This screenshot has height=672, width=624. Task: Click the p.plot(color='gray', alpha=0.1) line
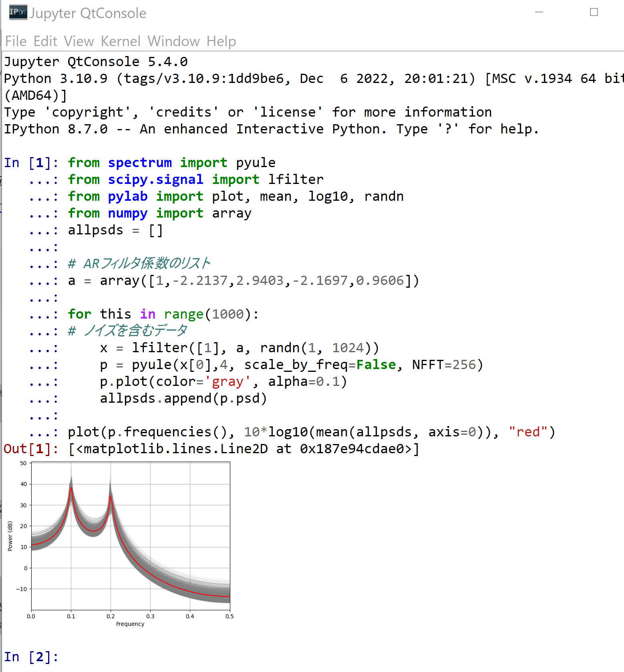point(223,381)
